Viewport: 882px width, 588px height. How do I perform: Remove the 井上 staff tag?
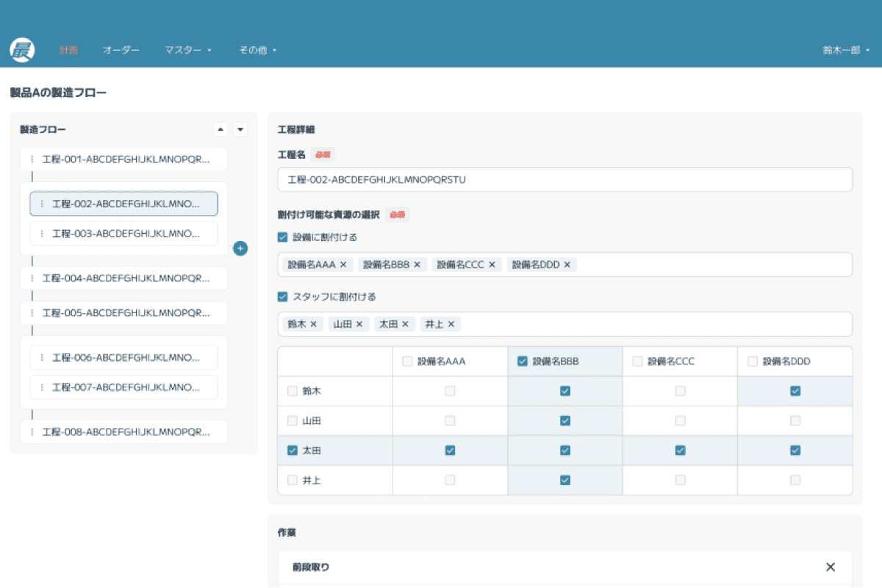point(451,323)
